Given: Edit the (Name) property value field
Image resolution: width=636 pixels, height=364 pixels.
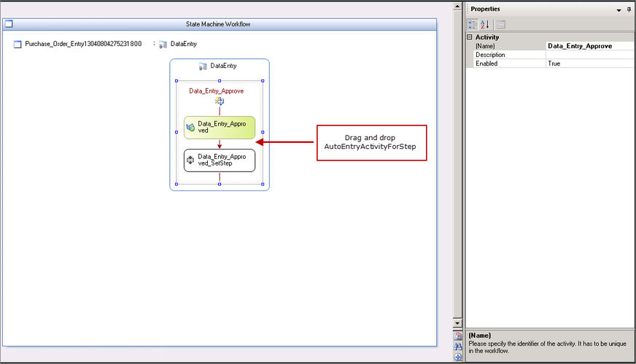Looking at the screenshot, I should pyautogui.click(x=590, y=46).
